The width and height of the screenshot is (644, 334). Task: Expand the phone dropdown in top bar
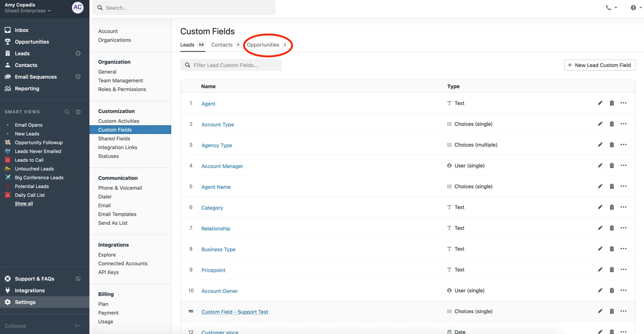click(x=611, y=8)
